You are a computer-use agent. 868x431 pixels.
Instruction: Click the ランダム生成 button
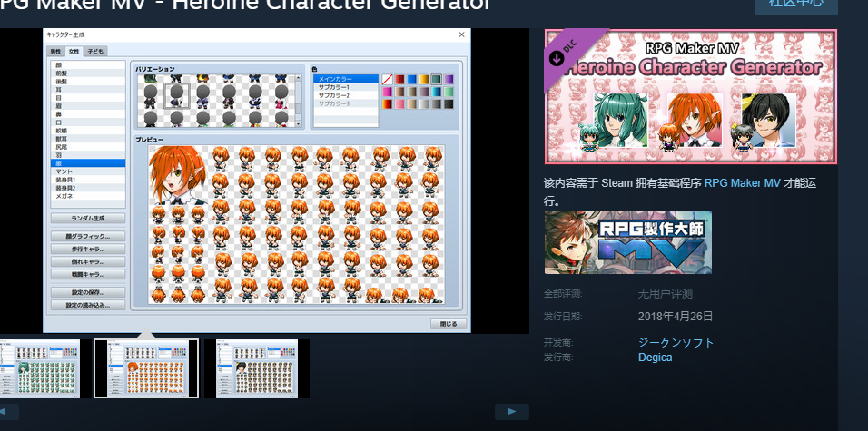(x=88, y=218)
